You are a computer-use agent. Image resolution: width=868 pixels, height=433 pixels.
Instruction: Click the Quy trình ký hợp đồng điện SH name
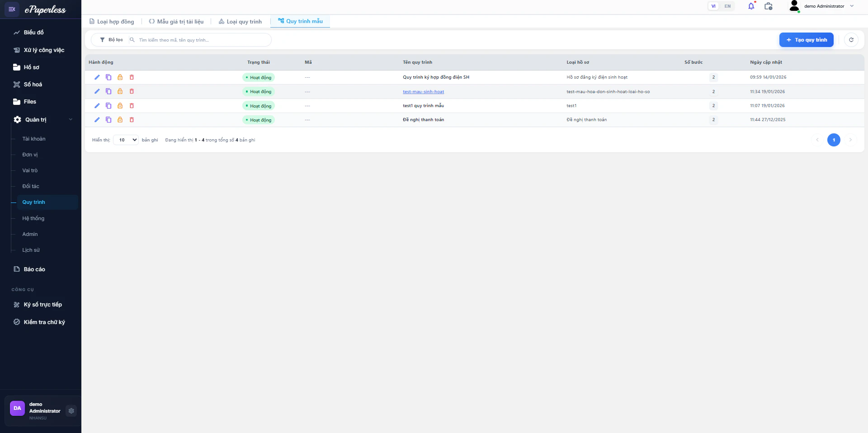pos(436,77)
